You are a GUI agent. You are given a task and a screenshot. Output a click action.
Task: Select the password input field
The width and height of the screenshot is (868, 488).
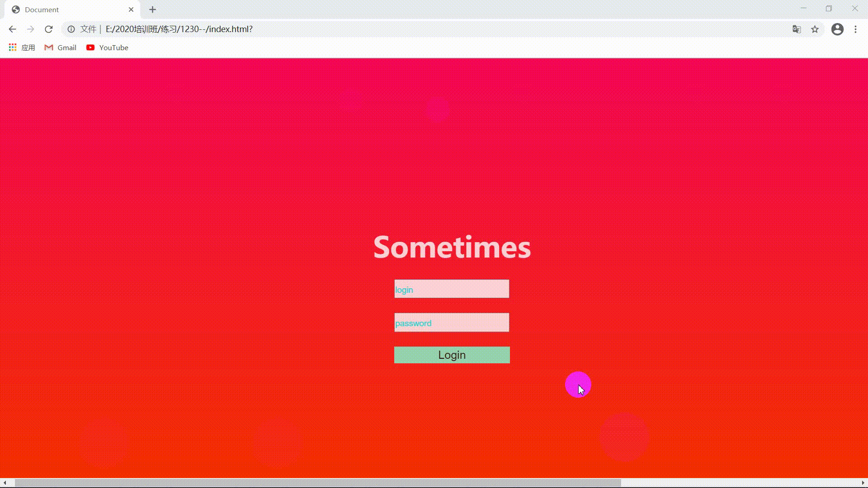click(x=451, y=322)
